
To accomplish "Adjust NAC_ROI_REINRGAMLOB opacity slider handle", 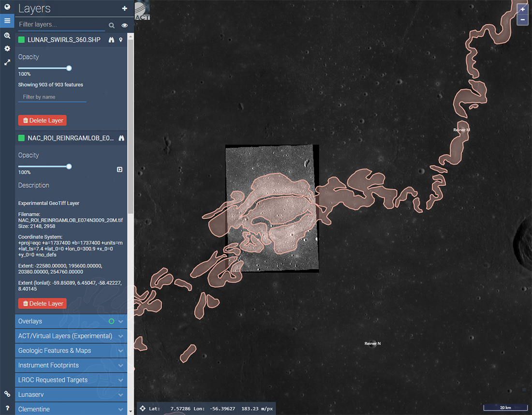I will [x=69, y=166].
